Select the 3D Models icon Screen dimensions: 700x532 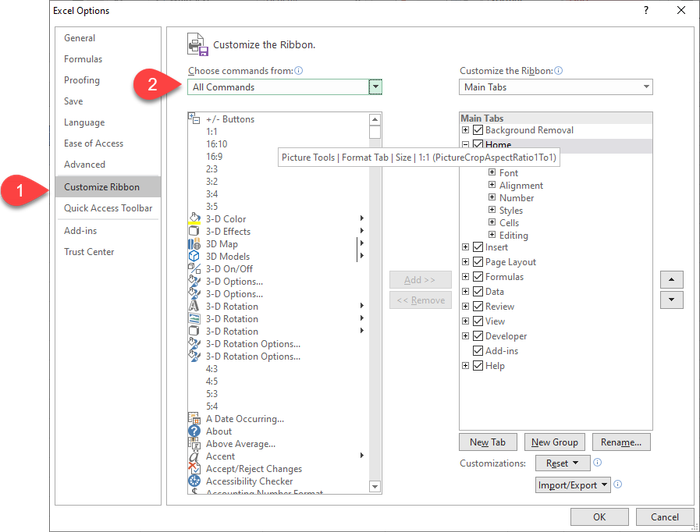point(194,256)
